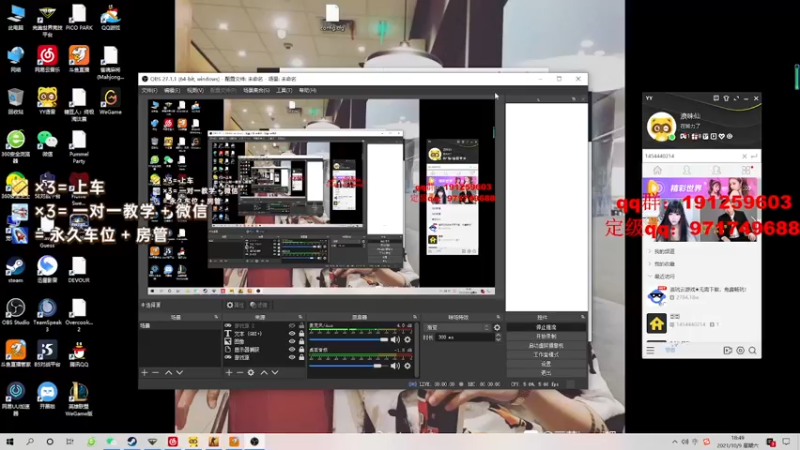Adjust the 麦克风/Aux volume slider

pyautogui.click(x=348, y=340)
